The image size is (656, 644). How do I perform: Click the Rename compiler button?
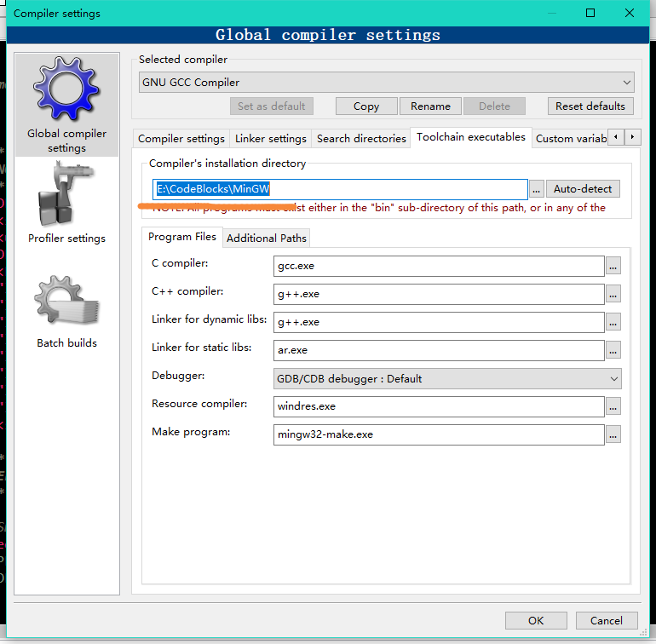point(430,106)
